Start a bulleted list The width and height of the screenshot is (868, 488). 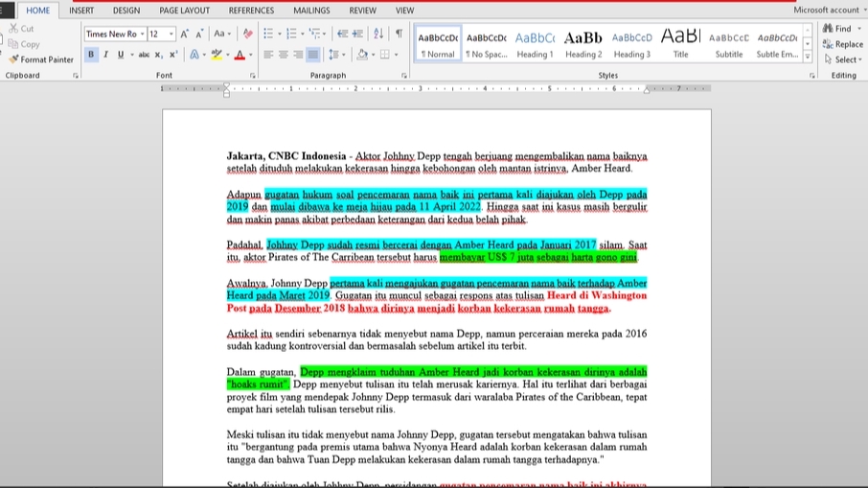coord(268,34)
